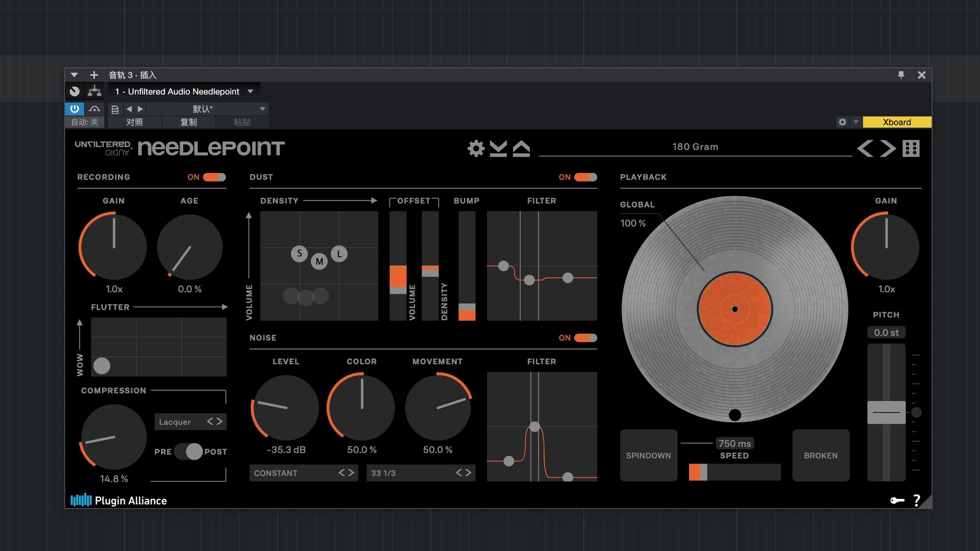Click the M dust size marker
This screenshot has width=980, height=551.
tap(320, 261)
